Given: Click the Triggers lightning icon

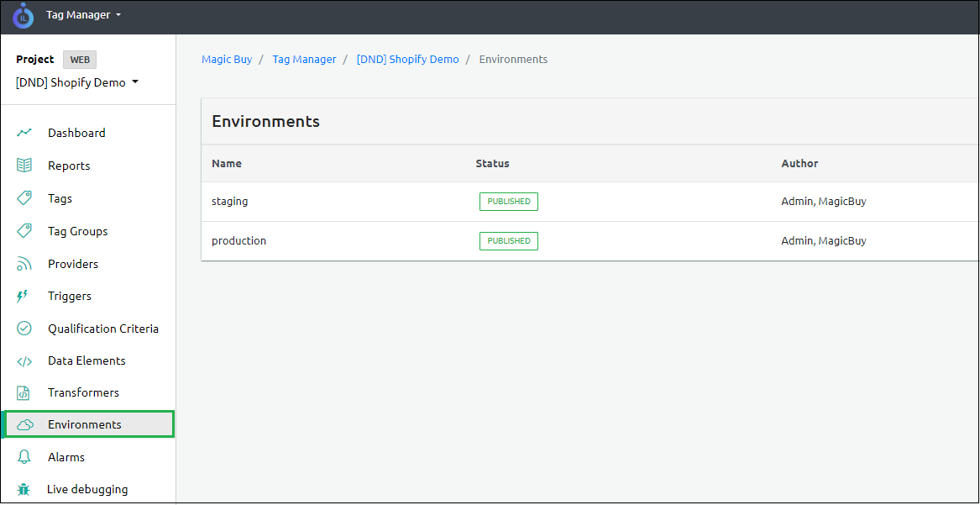Looking at the screenshot, I should 23,296.
